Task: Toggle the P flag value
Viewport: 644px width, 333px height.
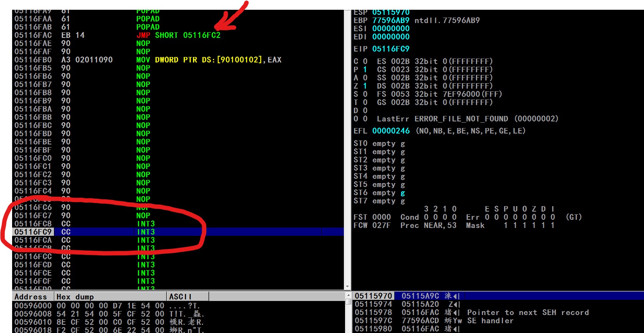Action: (365, 69)
